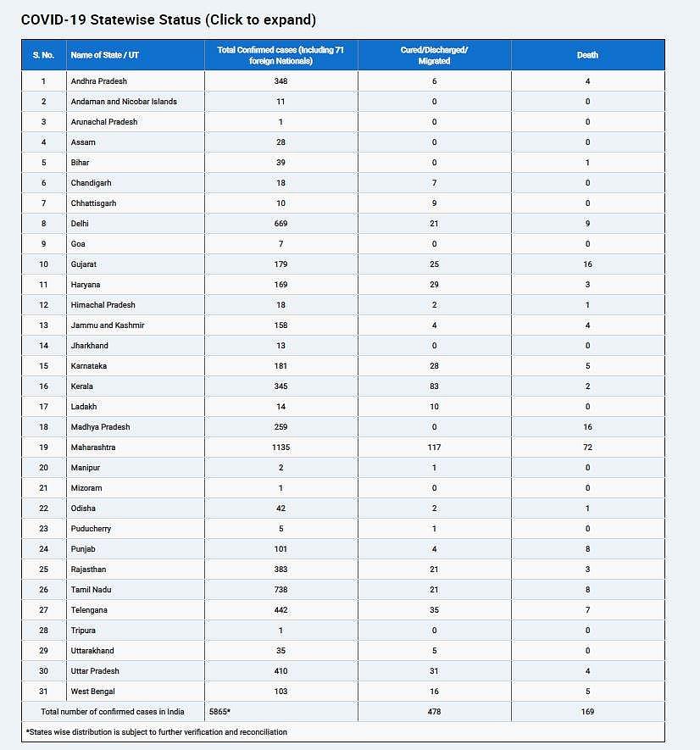Screen dimensions: 700x750
Task: Click the Madhya Pradesh state cell
Action: tap(100, 427)
